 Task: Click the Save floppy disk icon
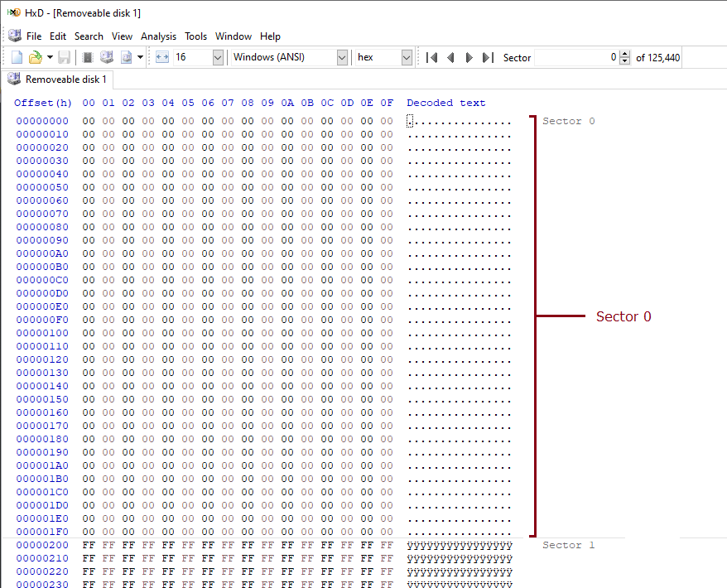[64, 57]
